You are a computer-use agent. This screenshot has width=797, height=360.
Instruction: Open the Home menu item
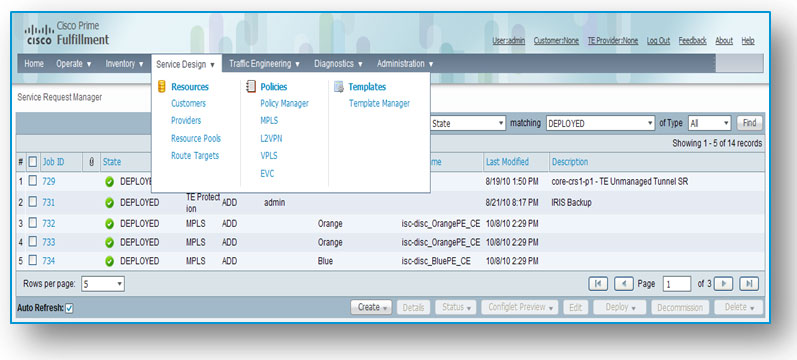34,64
